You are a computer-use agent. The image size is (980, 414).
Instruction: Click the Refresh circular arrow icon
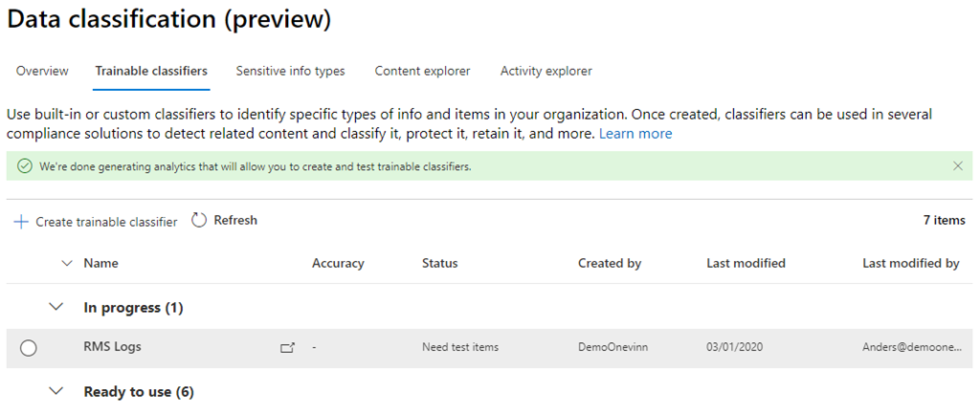pyautogui.click(x=199, y=221)
